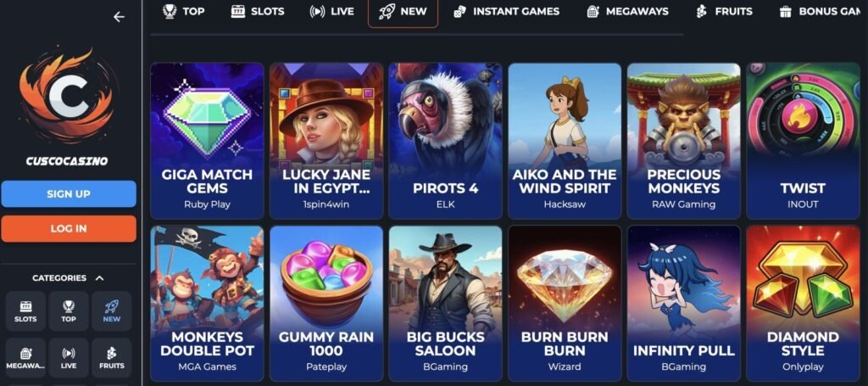Open the Slots tab in the top bar
The height and width of the screenshot is (386, 868).
(258, 11)
